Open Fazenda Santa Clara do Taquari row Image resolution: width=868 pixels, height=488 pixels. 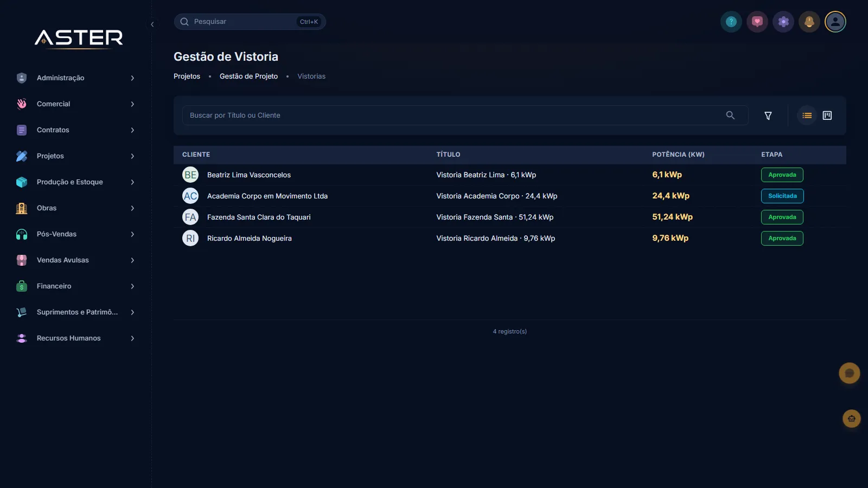510,217
